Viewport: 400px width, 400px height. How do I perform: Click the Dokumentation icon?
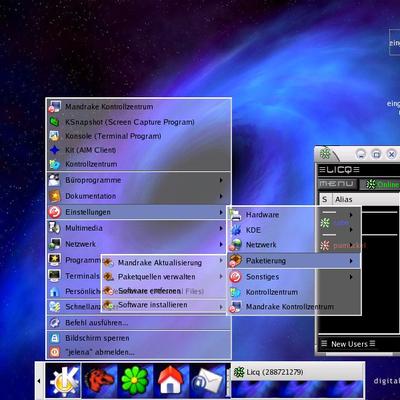coord(55,196)
